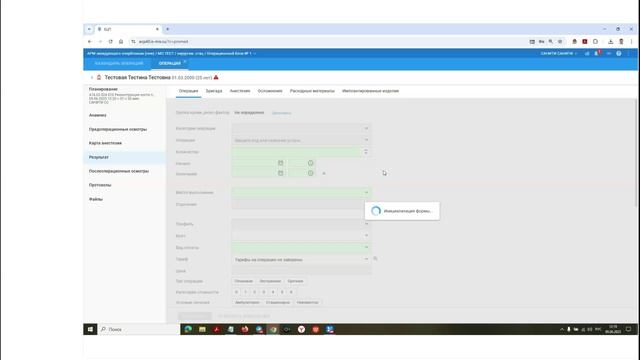The image size is (640, 360).
Task: Click the notifications bell with red badge
Action: click(597, 53)
